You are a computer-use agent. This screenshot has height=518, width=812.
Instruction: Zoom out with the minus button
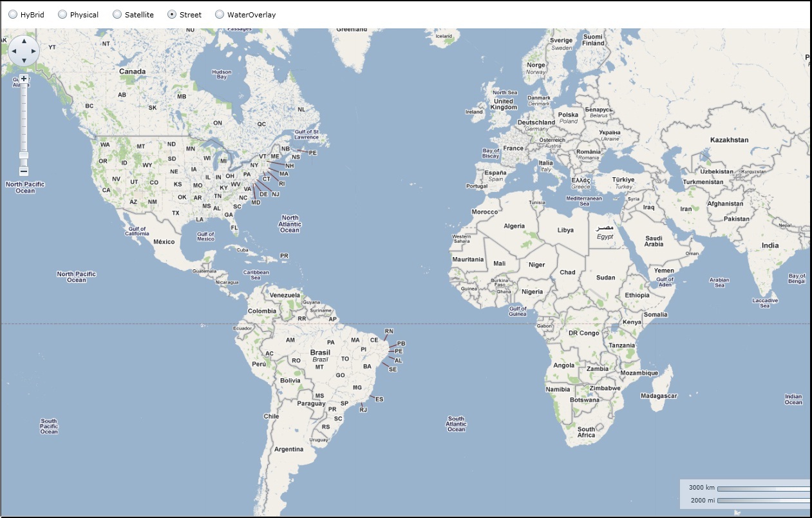coord(24,171)
